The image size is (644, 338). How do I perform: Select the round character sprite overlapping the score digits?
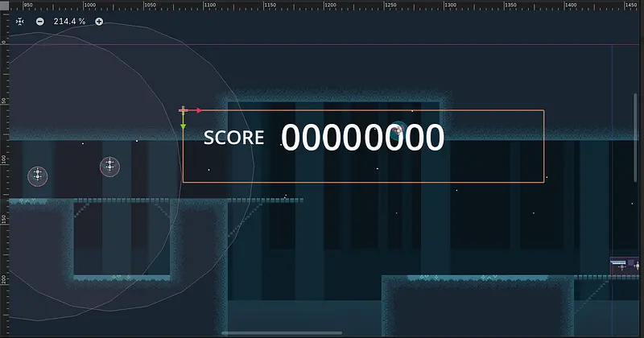pyautogui.click(x=397, y=129)
